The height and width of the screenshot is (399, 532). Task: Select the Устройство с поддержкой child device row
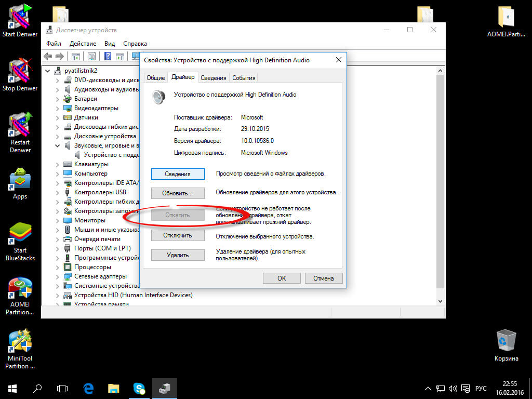(107, 155)
